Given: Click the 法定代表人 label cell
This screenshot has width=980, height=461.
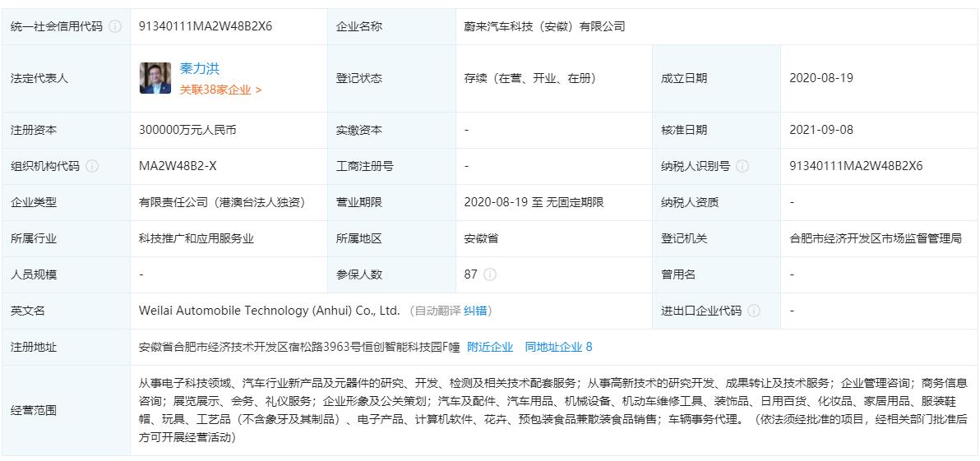Looking at the screenshot, I should coord(67,79).
